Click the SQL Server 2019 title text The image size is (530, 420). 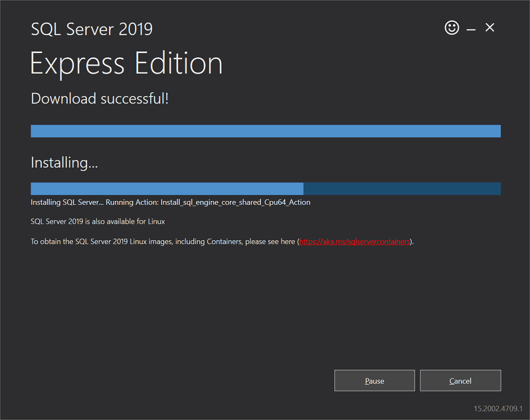coord(91,29)
